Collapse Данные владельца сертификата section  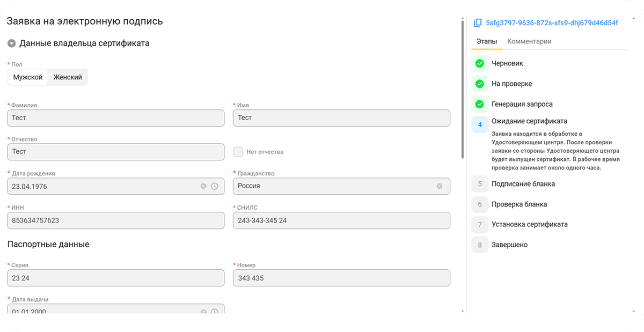[11, 43]
